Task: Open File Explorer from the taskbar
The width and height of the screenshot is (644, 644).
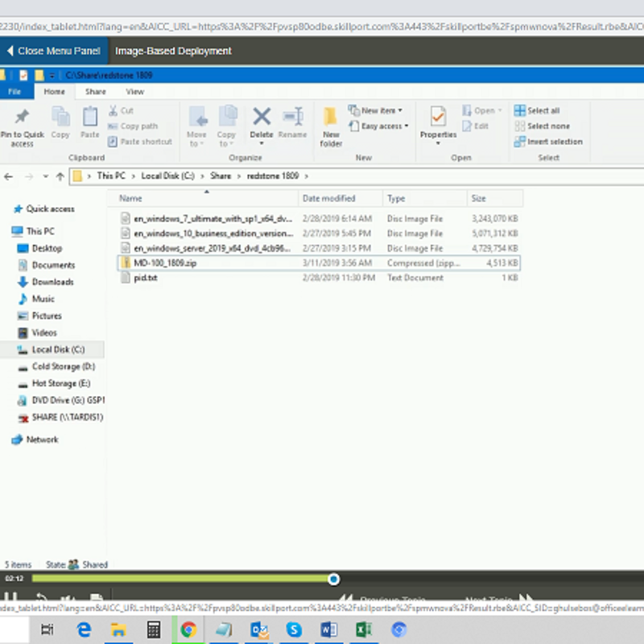Action: 118,630
